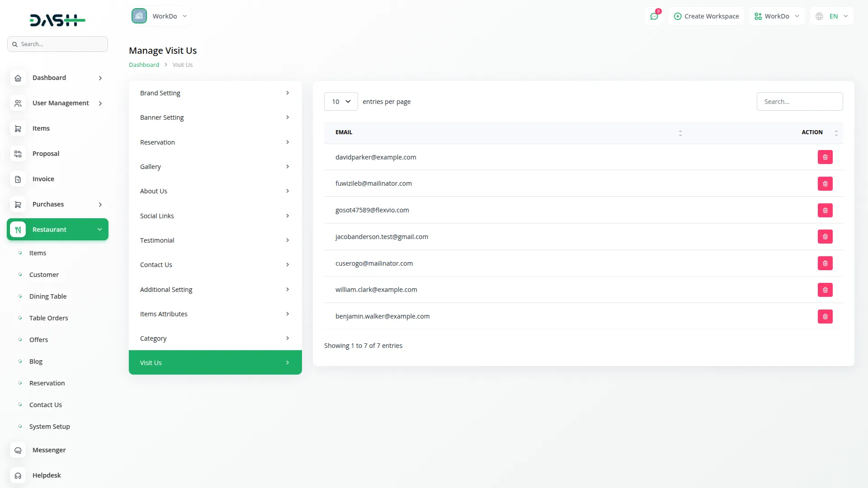Screen dimensions: 868x488
Task: Open entries per page dropdown
Action: [341, 102]
